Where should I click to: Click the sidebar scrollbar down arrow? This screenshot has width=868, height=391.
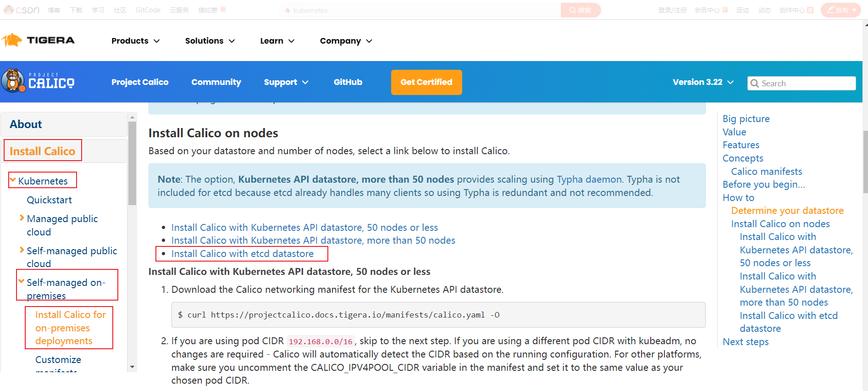point(133,367)
